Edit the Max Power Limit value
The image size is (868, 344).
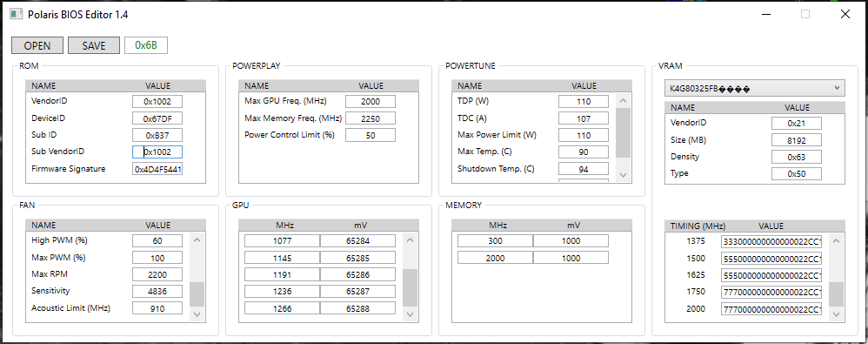(584, 135)
